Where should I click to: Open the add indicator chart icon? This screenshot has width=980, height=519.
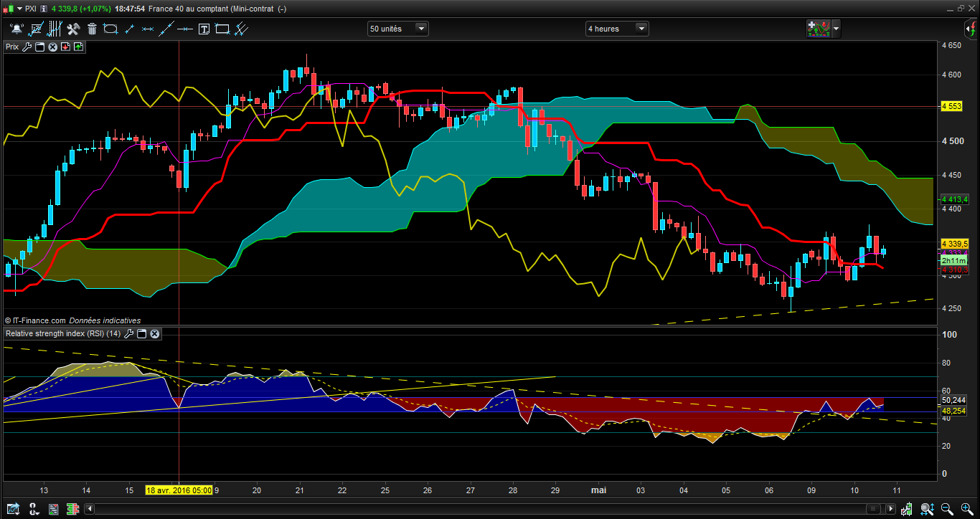tap(818, 29)
